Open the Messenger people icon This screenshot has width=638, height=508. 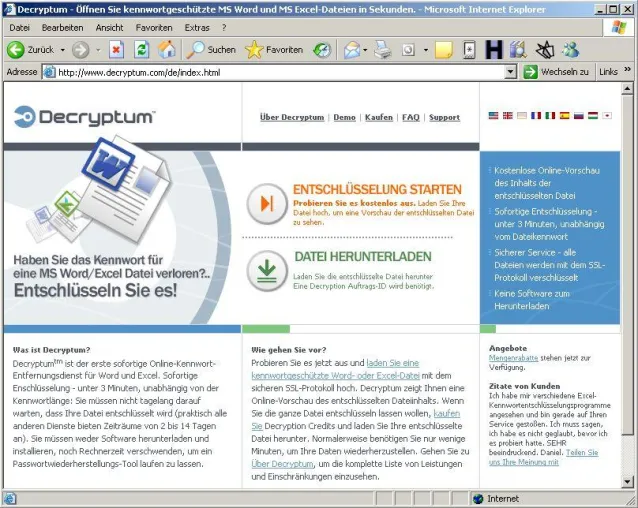(570, 50)
